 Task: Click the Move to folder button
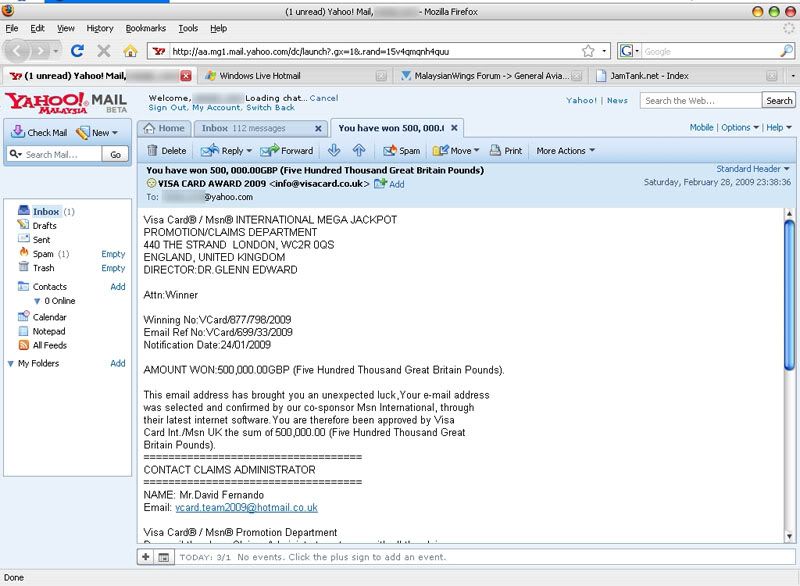click(x=452, y=150)
